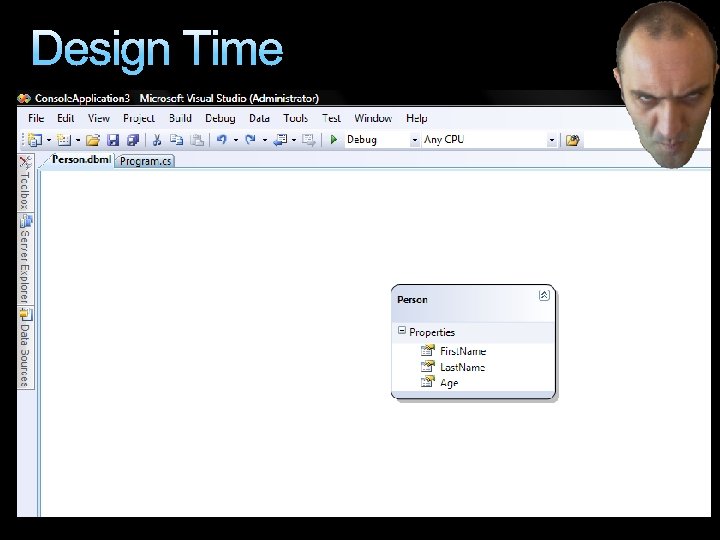
Task: Click the Navigate Forward icon
Action: tap(309, 140)
